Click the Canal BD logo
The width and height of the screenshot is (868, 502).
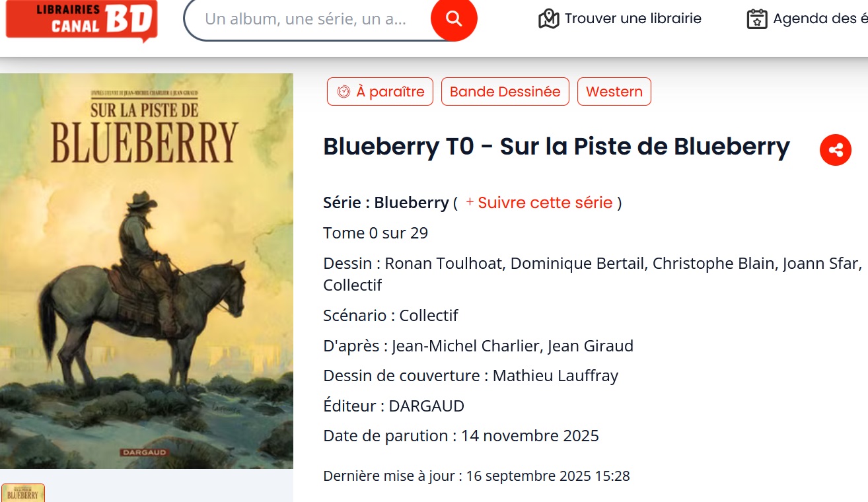82,20
